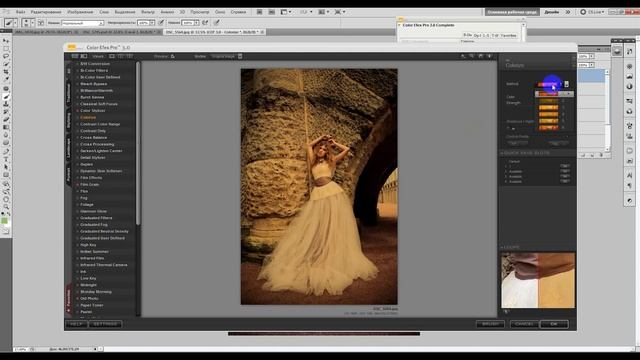Enable airbrush mode in options bar
Image resolution: width=640 pixels, height=360 pixels.
coord(205,23)
